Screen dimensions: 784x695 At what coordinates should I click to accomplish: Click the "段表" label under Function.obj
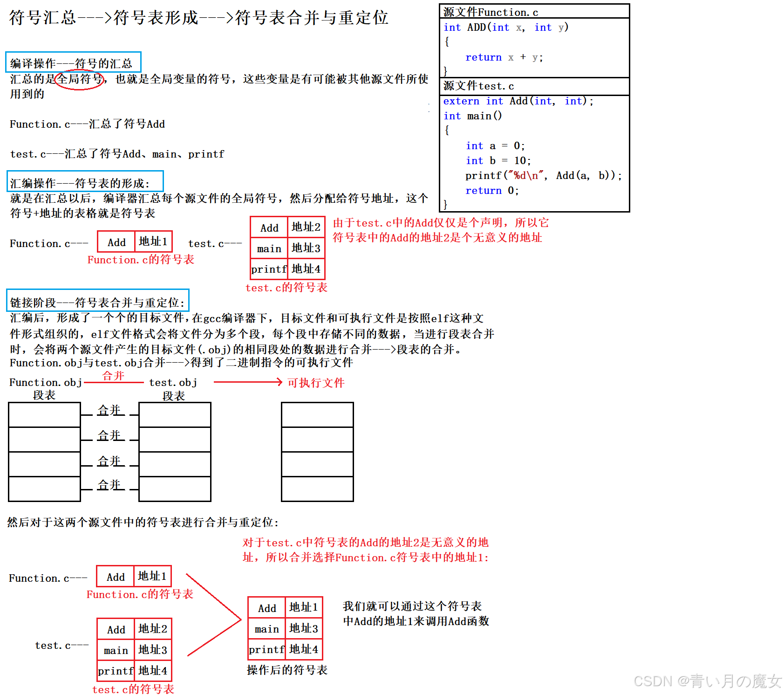pos(44,395)
